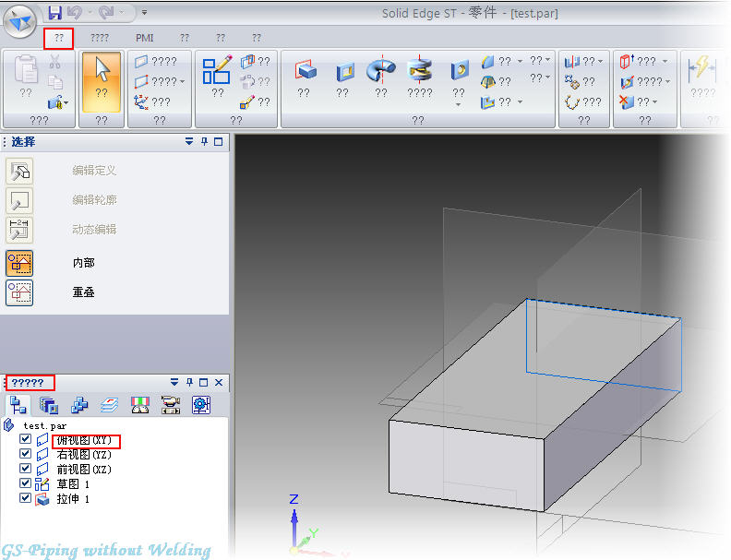This screenshot has width=731, height=560.
Task: Click the small pencil-on-cube icon in sketch group
Action: [x=247, y=102]
